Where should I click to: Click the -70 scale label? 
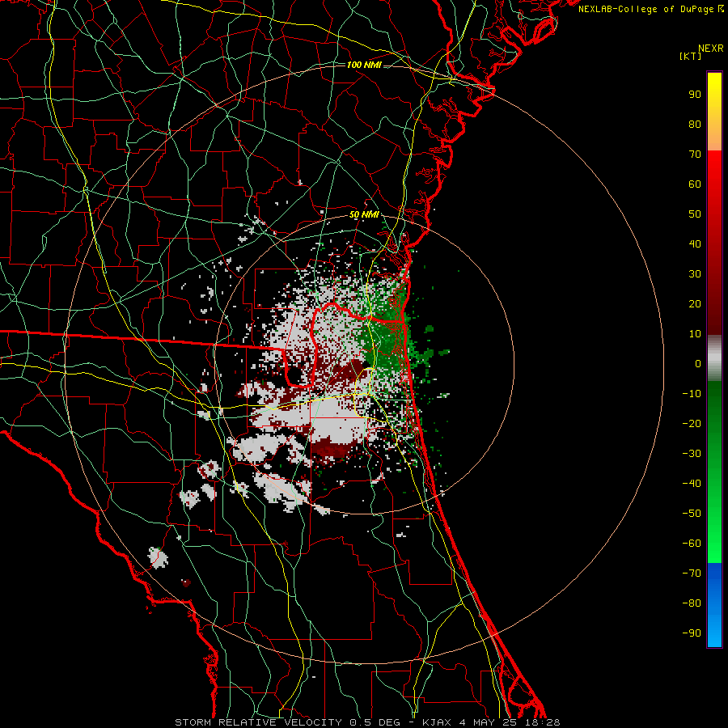[x=692, y=574]
